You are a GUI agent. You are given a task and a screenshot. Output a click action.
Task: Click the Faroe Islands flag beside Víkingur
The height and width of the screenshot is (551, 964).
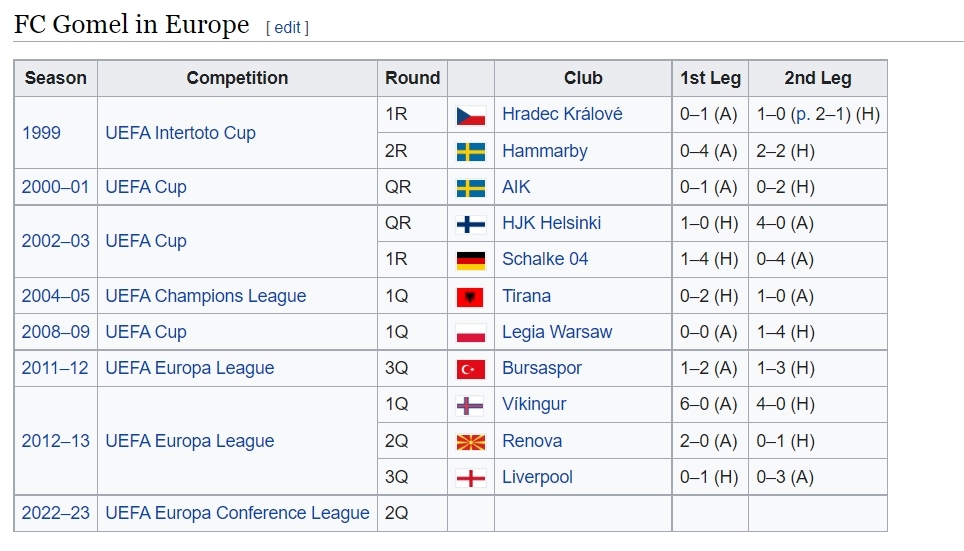(x=470, y=405)
